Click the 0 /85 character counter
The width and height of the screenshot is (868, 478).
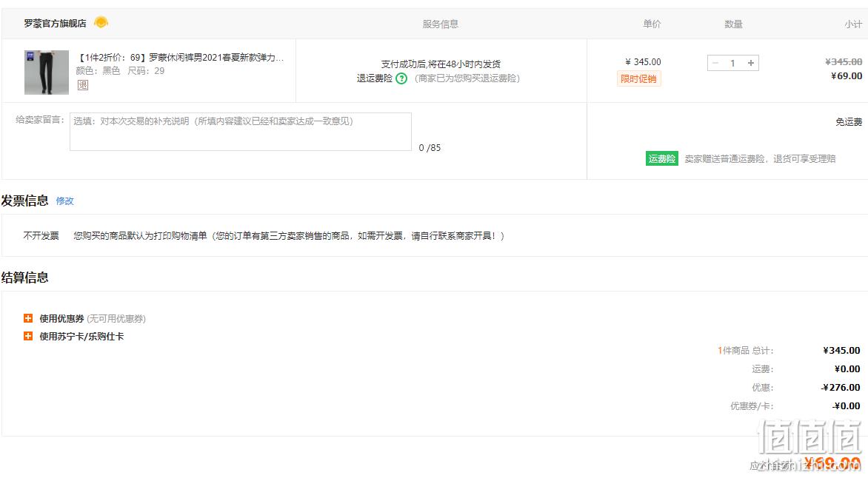click(430, 148)
